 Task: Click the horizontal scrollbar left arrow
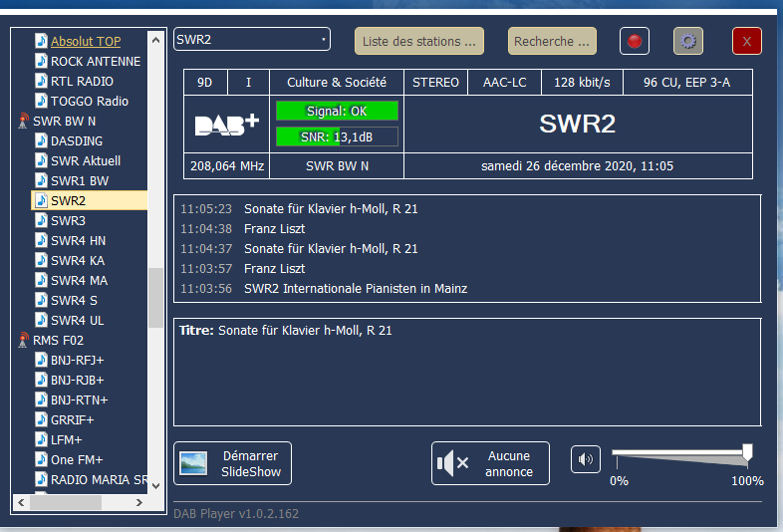pos(21,502)
